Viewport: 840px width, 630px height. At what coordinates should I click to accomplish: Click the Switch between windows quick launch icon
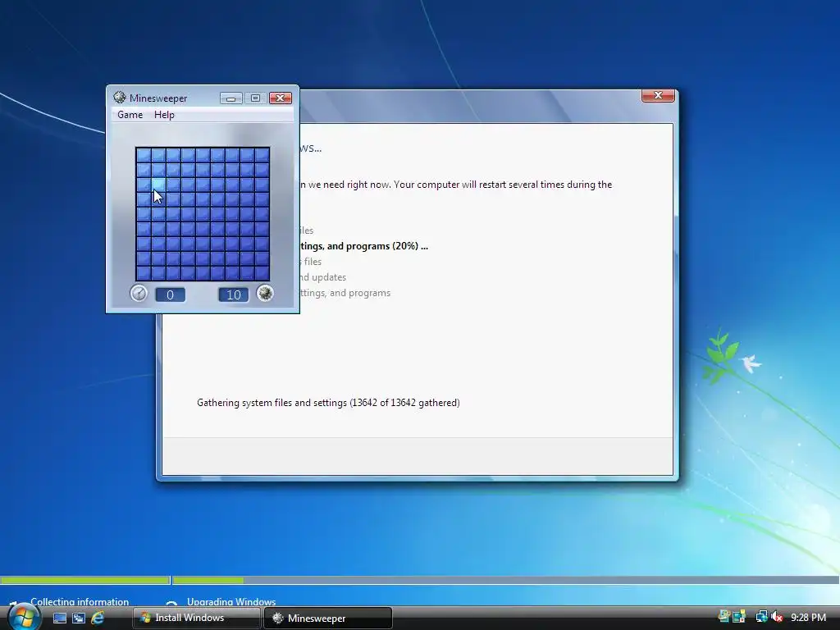tap(79, 618)
